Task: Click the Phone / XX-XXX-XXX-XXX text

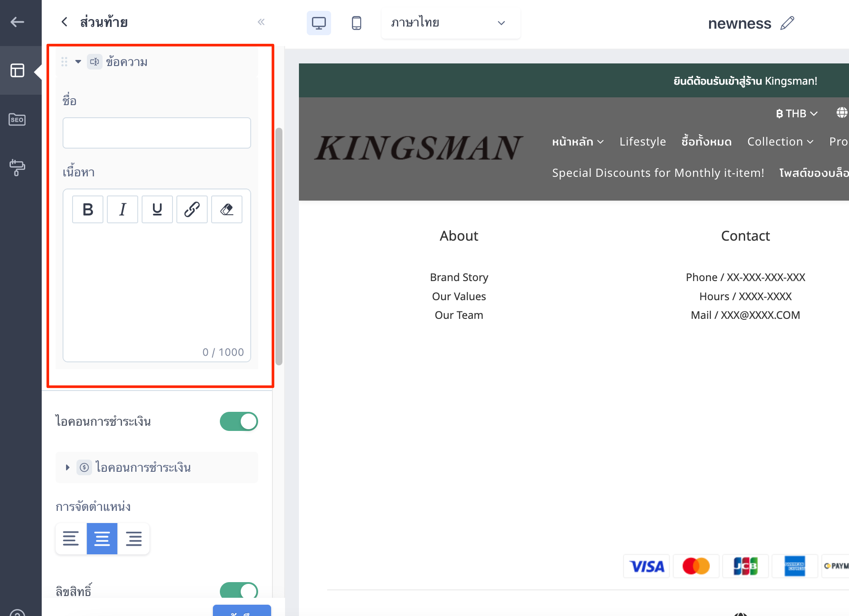Action: 746,277
